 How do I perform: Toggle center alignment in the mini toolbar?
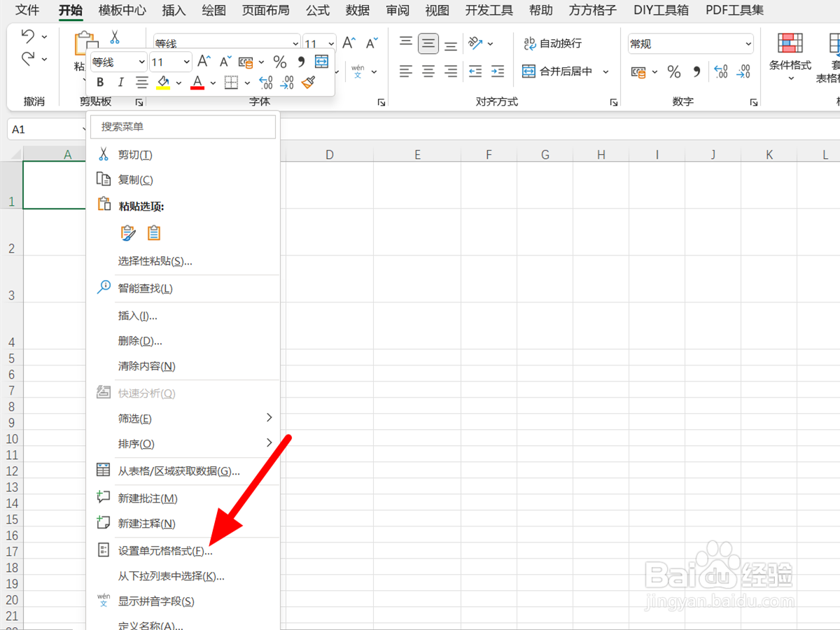(141, 83)
